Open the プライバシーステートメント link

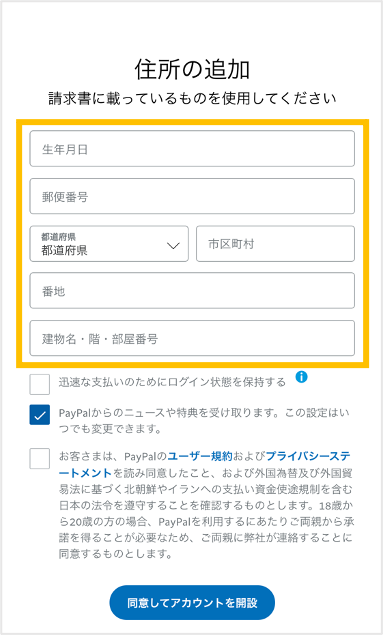[308, 456]
